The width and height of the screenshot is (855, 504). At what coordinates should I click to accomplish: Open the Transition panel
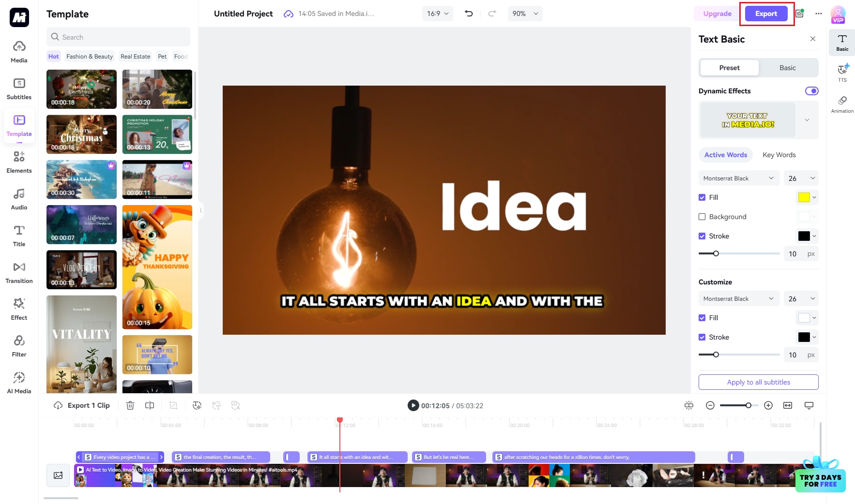pyautogui.click(x=19, y=272)
